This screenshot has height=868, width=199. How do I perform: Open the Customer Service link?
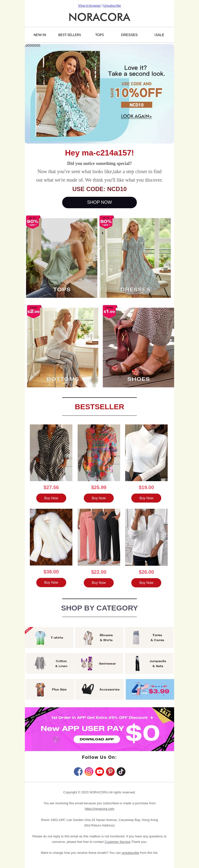[x=117, y=842]
